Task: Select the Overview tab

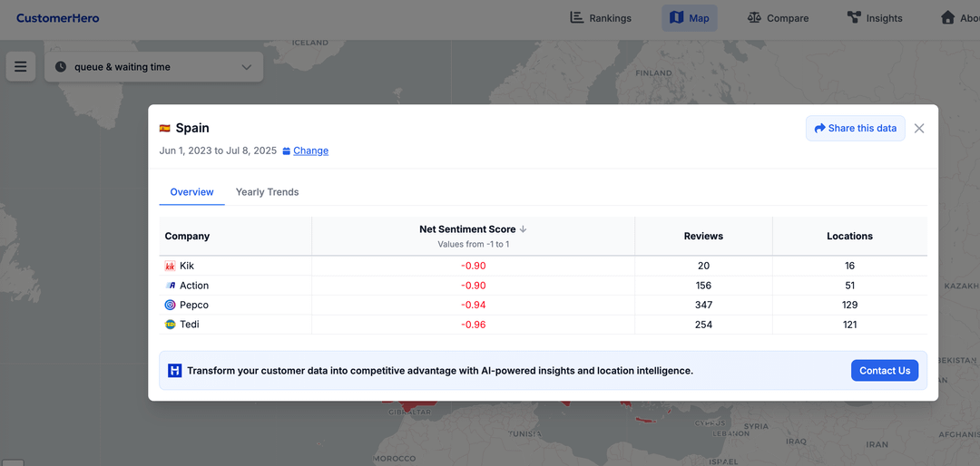Action: [191, 192]
